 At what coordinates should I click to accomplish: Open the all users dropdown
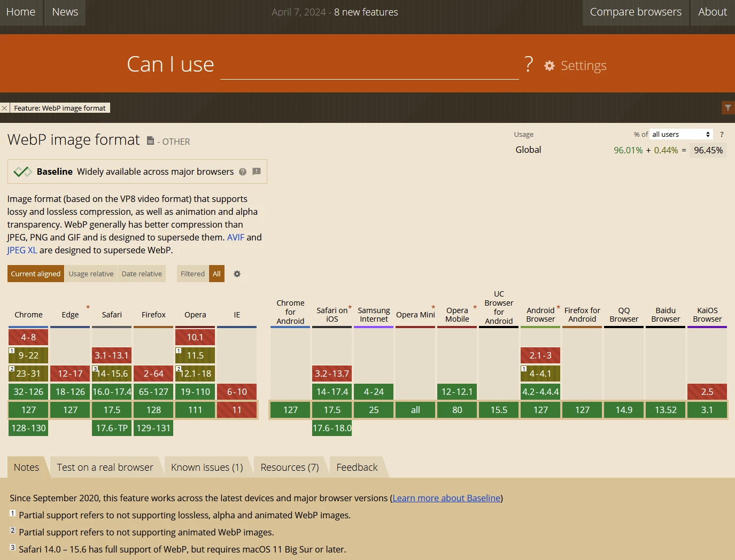pyautogui.click(x=682, y=135)
